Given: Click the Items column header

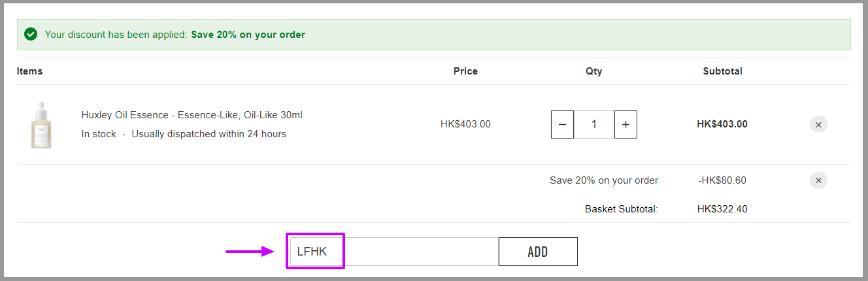Looking at the screenshot, I should (x=30, y=71).
